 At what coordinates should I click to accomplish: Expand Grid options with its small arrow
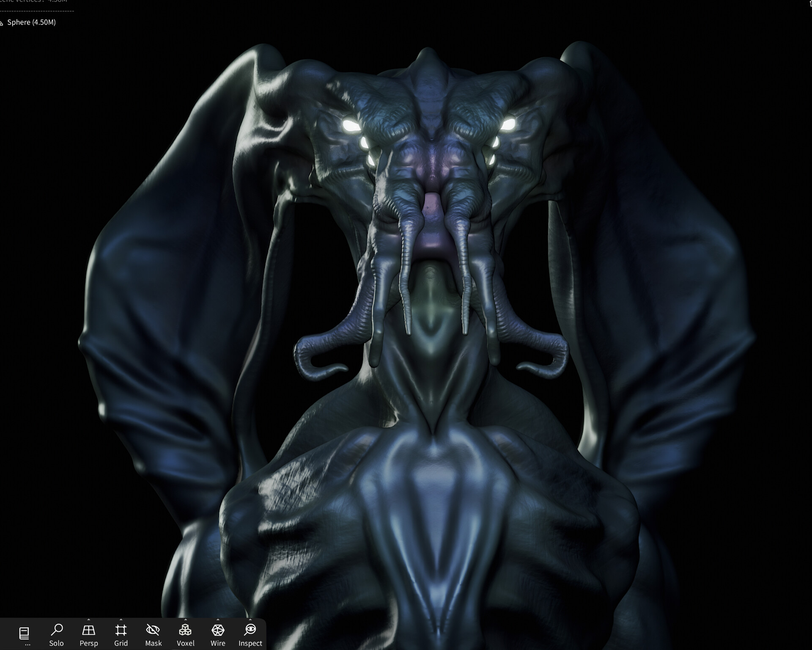coord(121,620)
